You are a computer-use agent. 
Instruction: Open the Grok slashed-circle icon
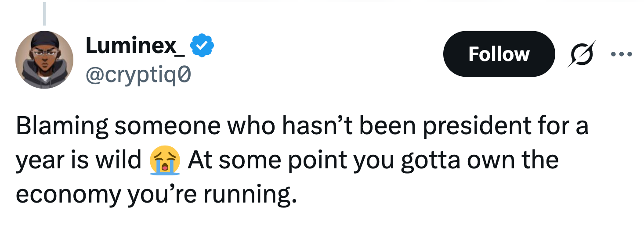pyautogui.click(x=582, y=53)
